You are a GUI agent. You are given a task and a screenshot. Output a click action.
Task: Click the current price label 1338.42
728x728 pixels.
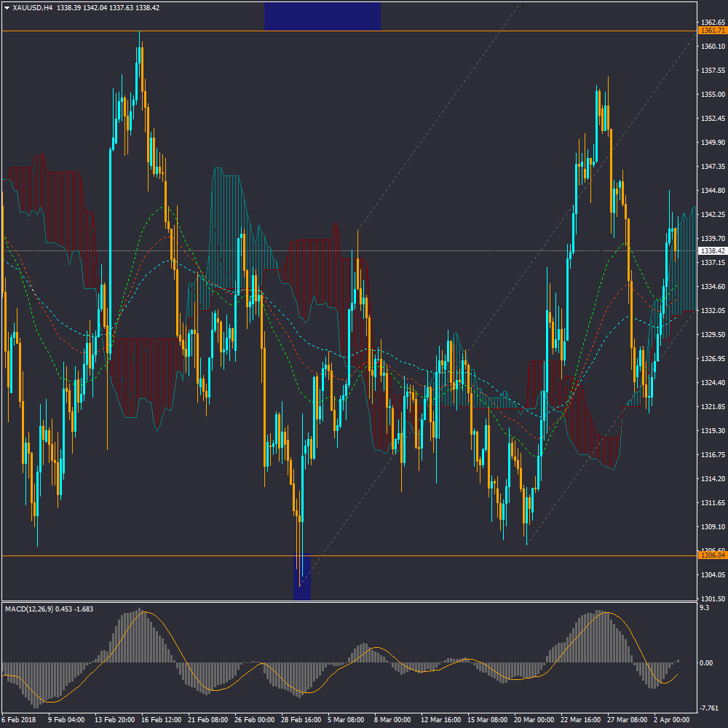click(x=711, y=251)
